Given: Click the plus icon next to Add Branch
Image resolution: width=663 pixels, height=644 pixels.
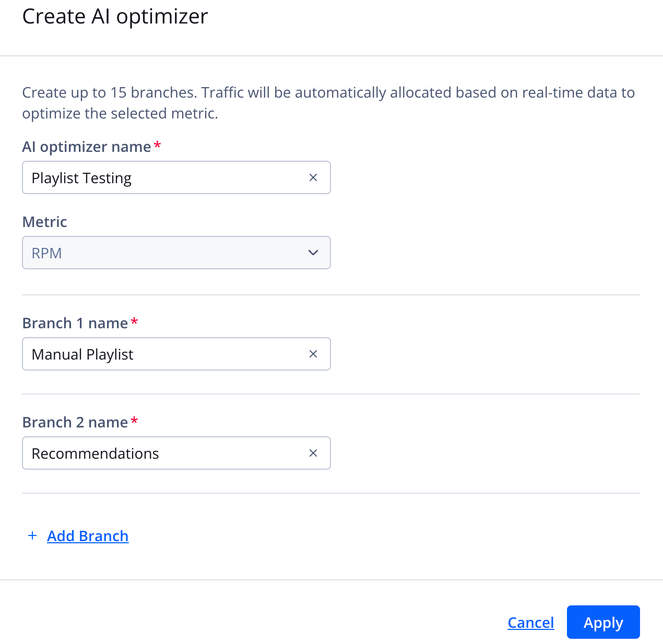Looking at the screenshot, I should coord(32,535).
